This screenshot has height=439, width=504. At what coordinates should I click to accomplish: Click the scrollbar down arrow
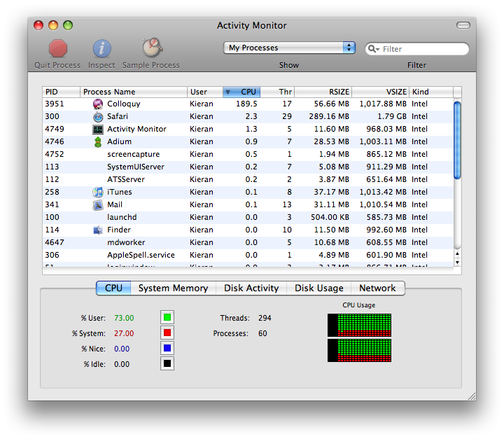[x=457, y=263]
